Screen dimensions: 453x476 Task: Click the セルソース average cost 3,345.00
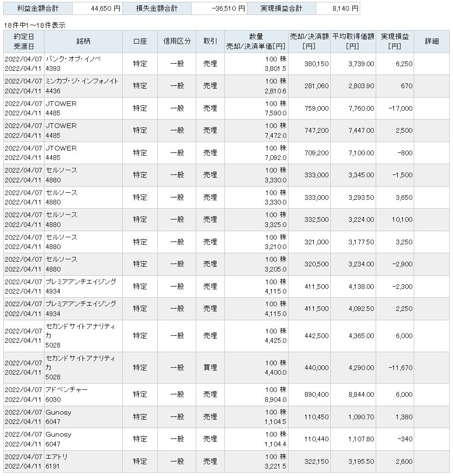(361, 175)
